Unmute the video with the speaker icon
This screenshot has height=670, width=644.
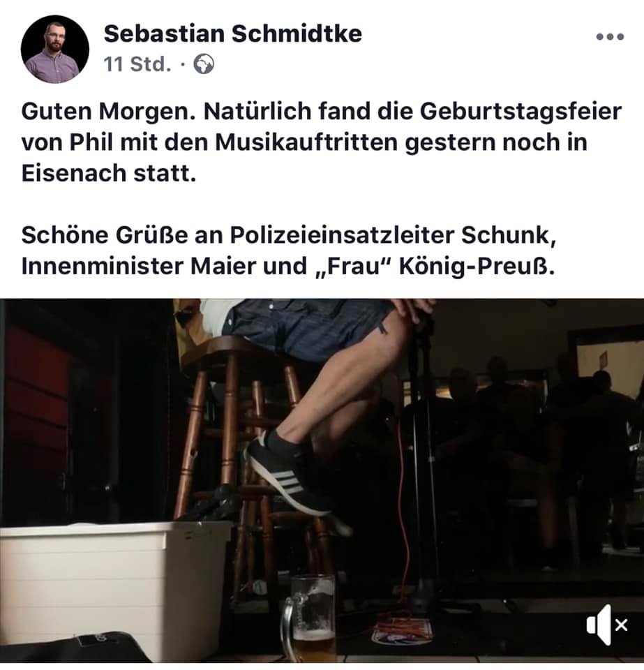599,625
